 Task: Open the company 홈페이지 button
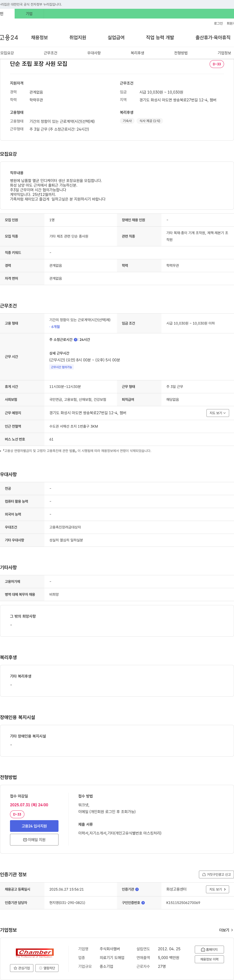click(209, 950)
